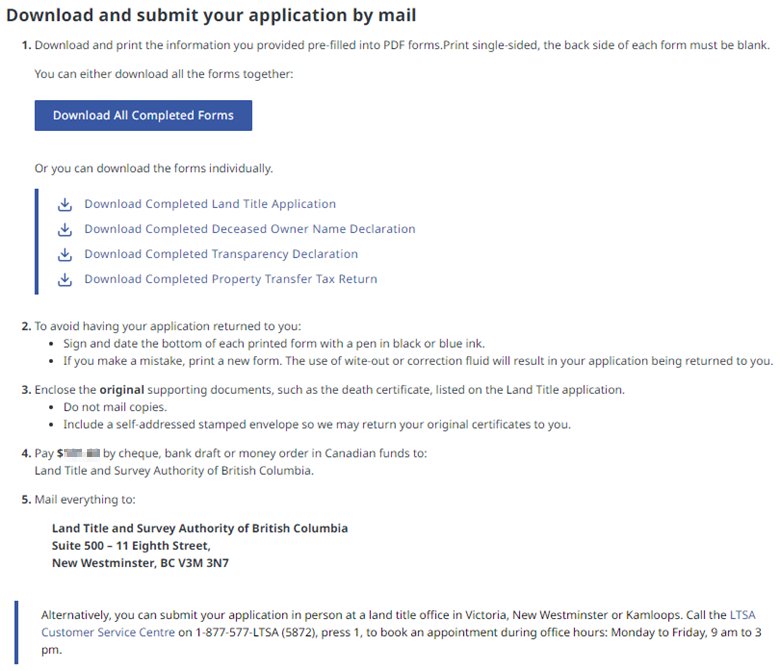Click the "Sign and date the bottom" bullet

pos(270,343)
